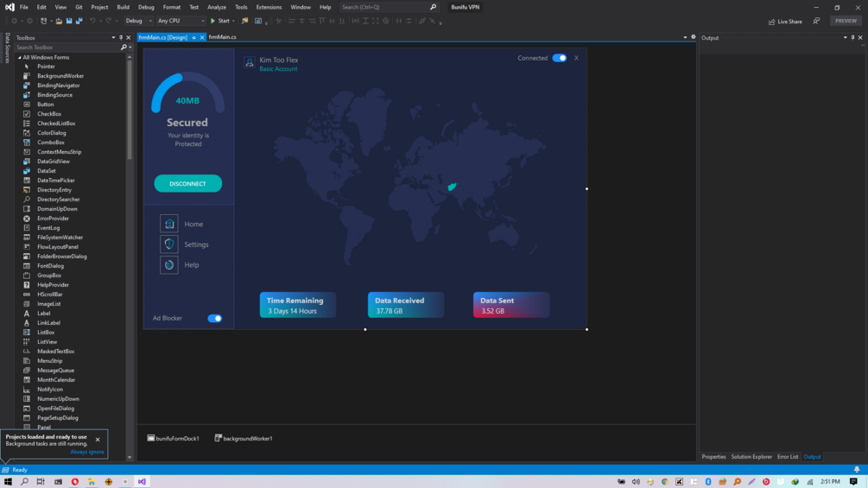Click the Time Remaining gradient card
868x488 pixels.
tap(298, 305)
